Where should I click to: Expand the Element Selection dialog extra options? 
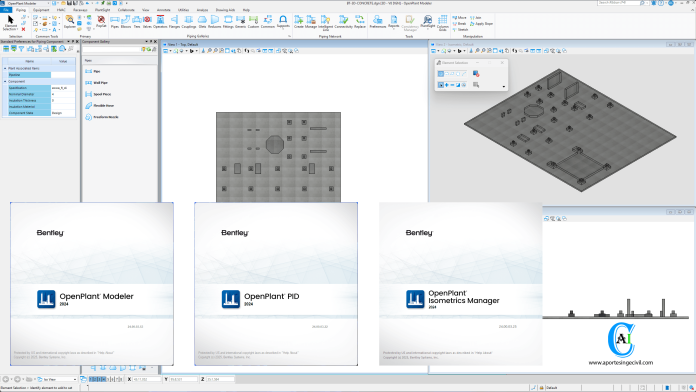pyautogui.click(x=503, y=87)
